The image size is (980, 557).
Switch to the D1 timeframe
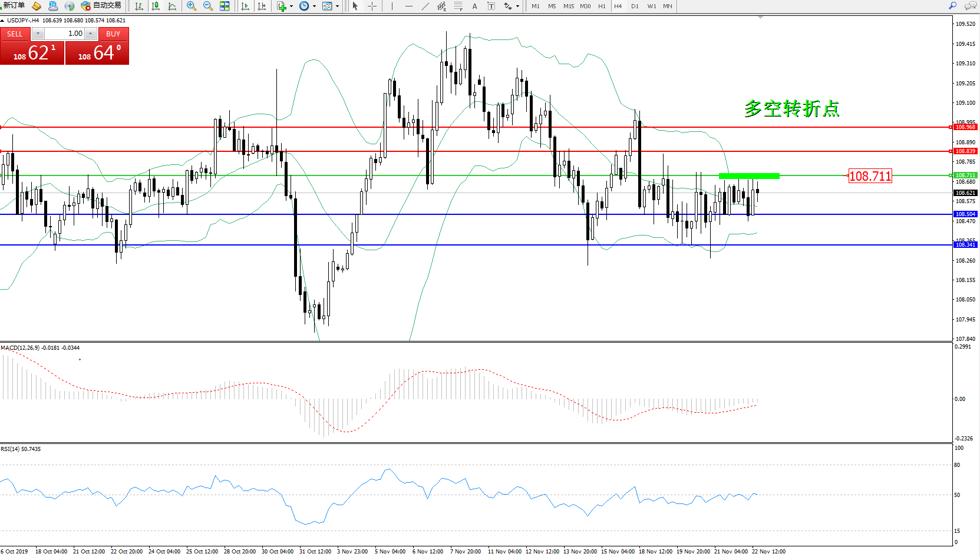[x=635, y=6]
